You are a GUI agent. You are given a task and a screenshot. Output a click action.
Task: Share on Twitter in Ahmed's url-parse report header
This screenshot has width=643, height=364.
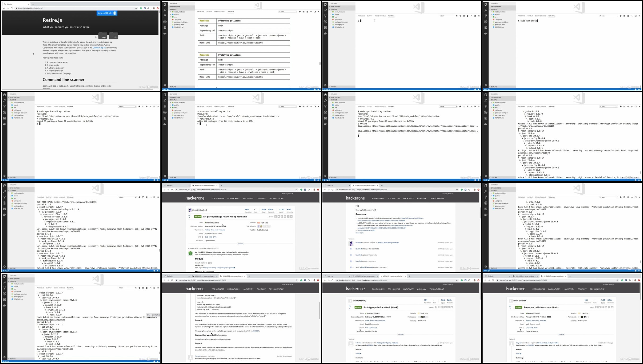[279, 217]
